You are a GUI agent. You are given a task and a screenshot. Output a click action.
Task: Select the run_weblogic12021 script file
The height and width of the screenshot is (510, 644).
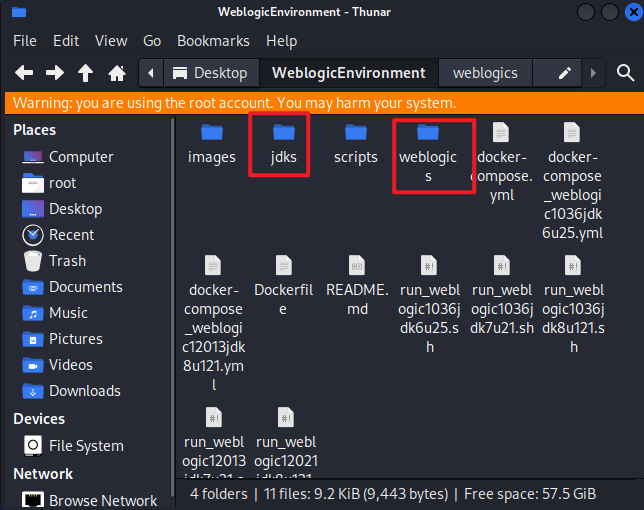[x=286, y=442]
